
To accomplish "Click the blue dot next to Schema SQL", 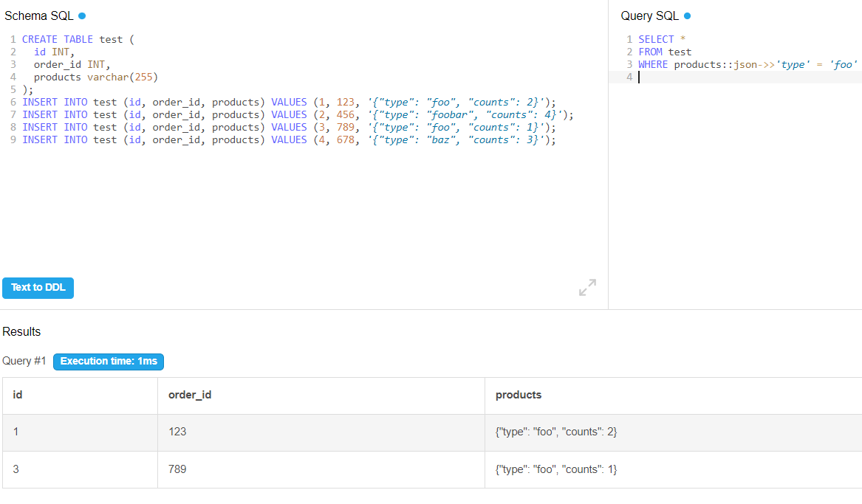I will point(82,16).
